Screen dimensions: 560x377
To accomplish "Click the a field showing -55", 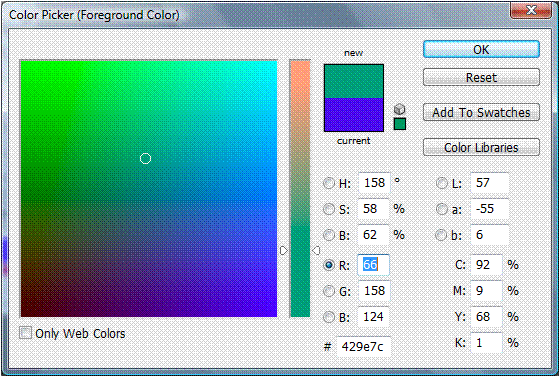I will pos(489,209).
